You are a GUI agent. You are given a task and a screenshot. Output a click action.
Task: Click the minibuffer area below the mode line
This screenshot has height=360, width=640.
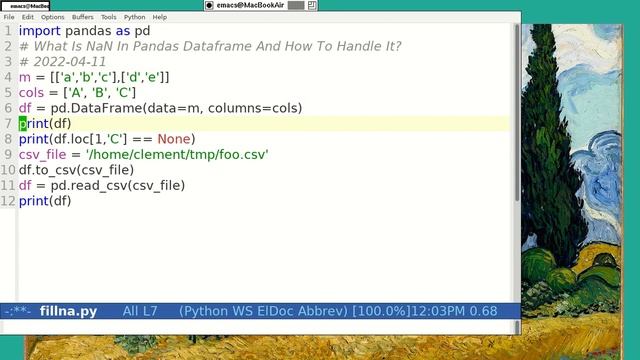pos(257,327)
